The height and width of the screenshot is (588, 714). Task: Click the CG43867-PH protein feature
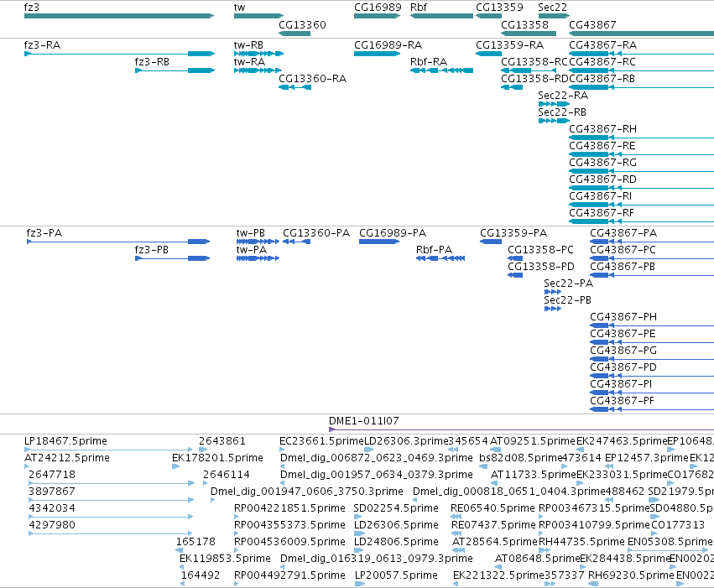coord(652,325)
